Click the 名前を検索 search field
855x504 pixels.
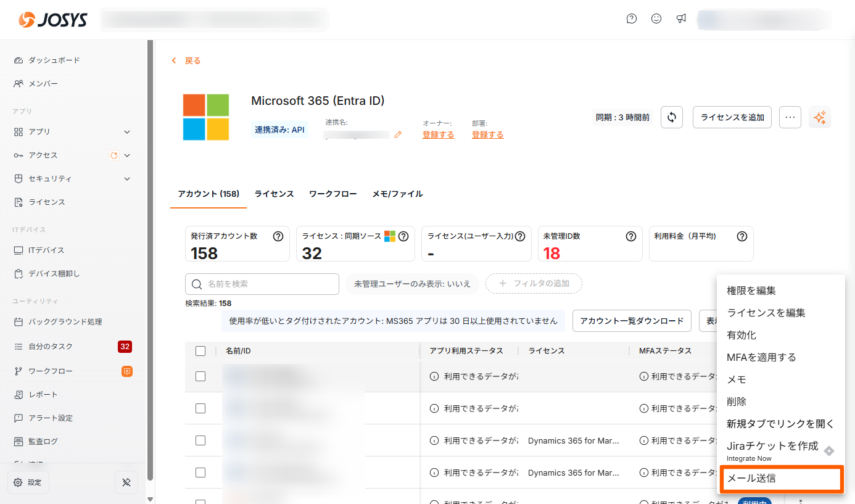(262, 284)
